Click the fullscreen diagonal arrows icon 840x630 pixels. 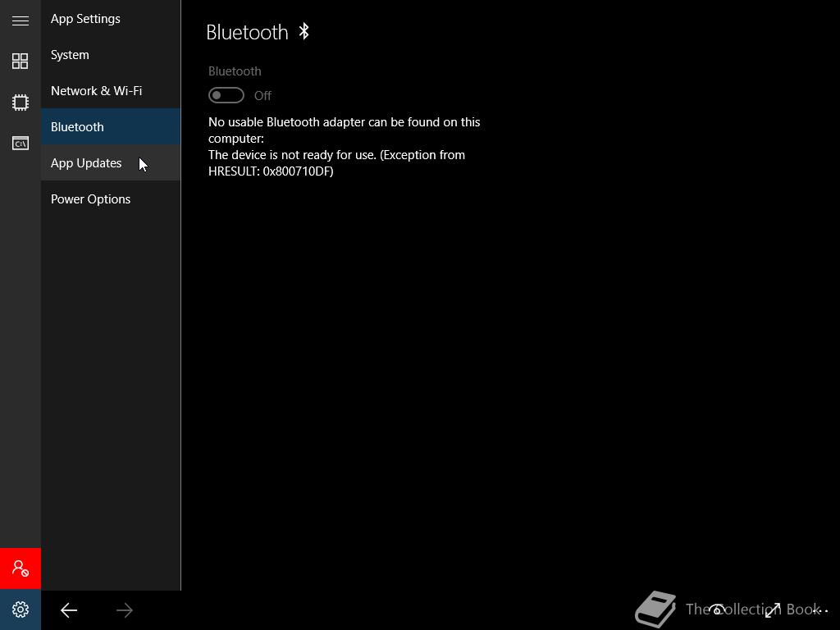(773, 609)
